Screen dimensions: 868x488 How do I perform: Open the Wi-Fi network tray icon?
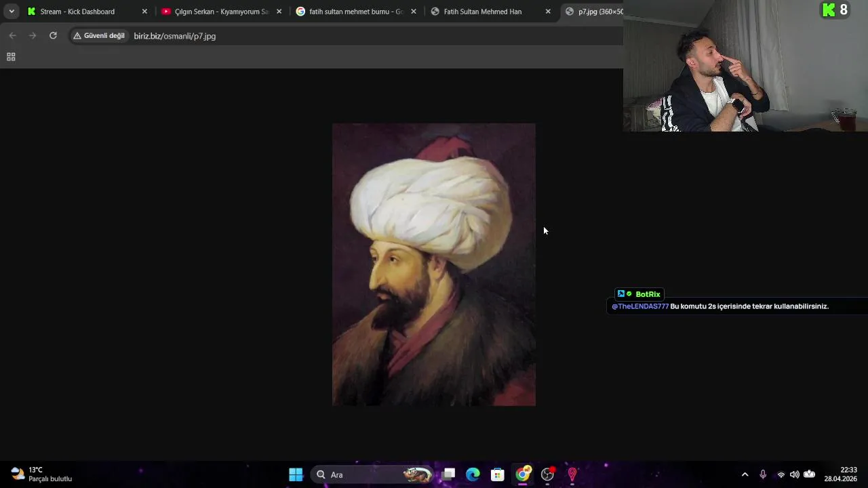tap(781, 474)
